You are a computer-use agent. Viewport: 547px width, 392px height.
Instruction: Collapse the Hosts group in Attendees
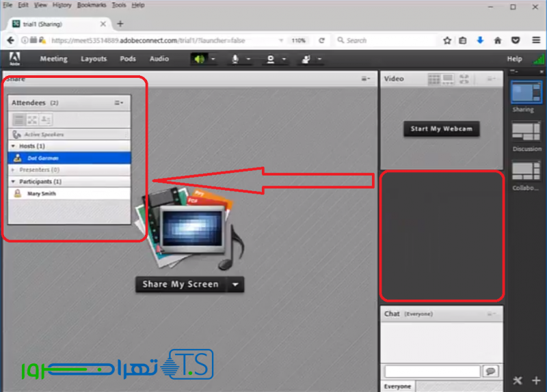coord(14,146)
